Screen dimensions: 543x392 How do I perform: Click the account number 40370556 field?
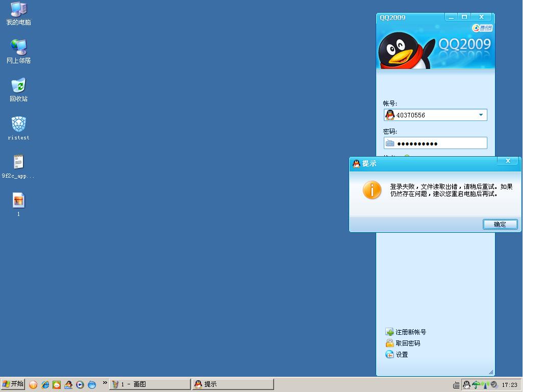[435, 115]
